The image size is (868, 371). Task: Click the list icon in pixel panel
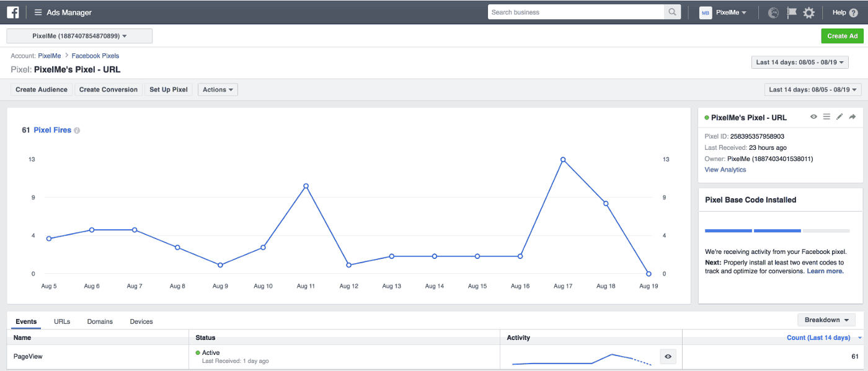click(826, 117)
